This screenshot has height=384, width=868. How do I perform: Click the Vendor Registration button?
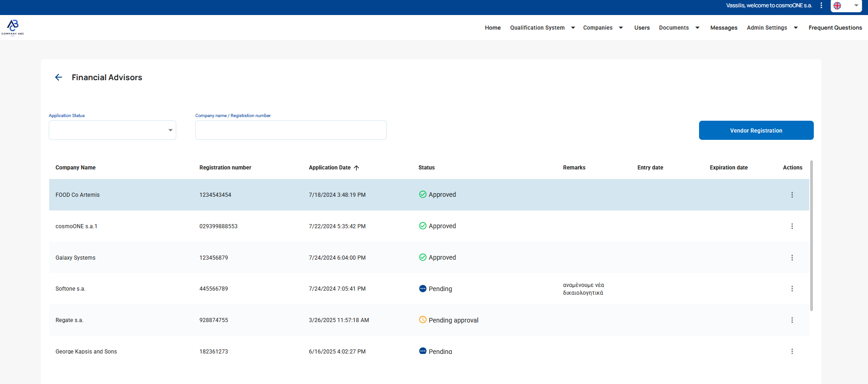(756, 130)
